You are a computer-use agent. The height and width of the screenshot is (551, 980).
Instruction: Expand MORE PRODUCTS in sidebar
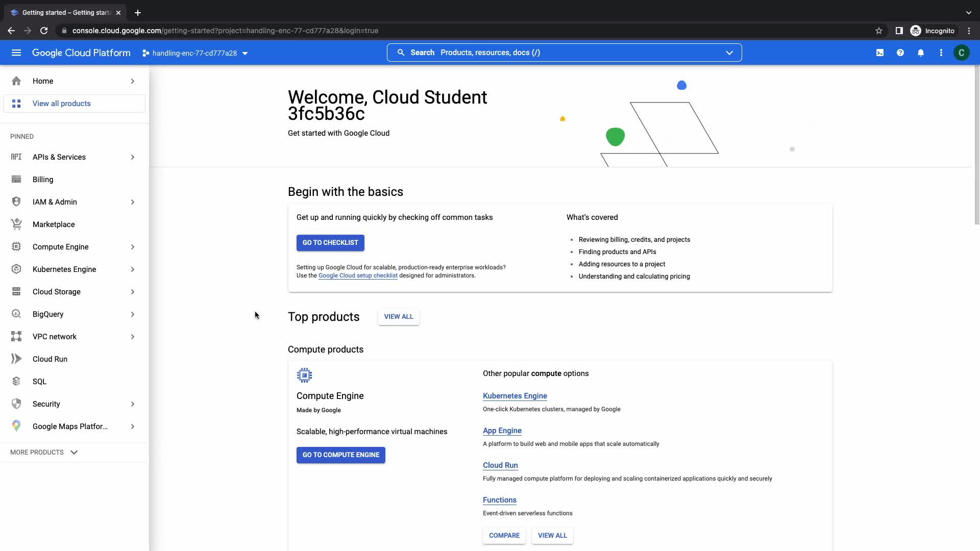tap(44, 453)
